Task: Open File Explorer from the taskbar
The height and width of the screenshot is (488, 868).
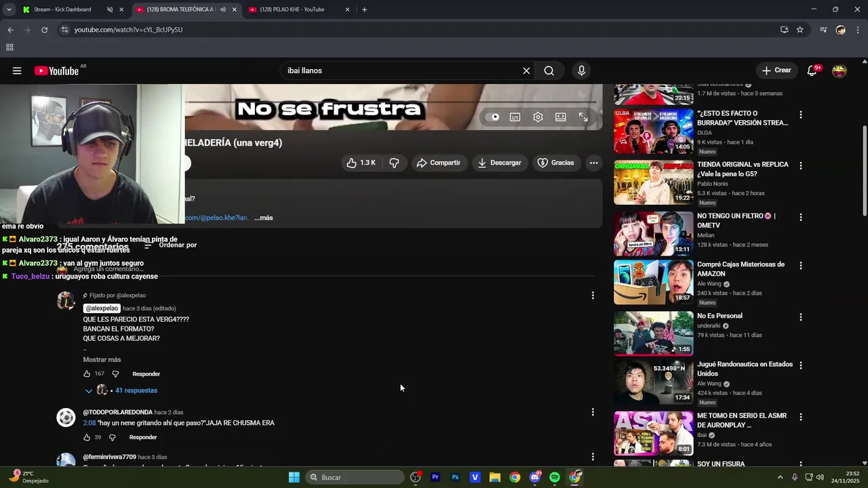Action: click(x=495, y=477)
